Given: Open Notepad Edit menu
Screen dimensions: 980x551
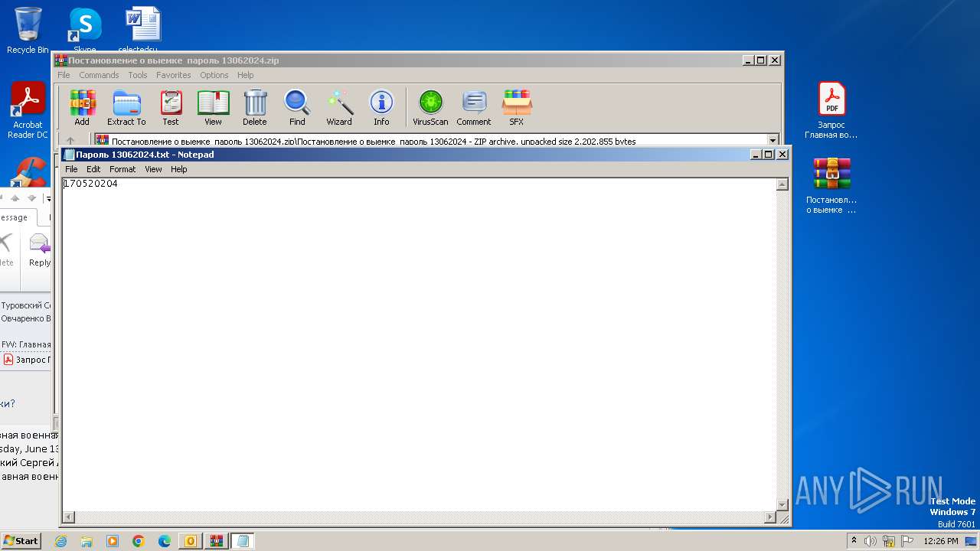Looking at the screenshot, I should tap(93, 169).
